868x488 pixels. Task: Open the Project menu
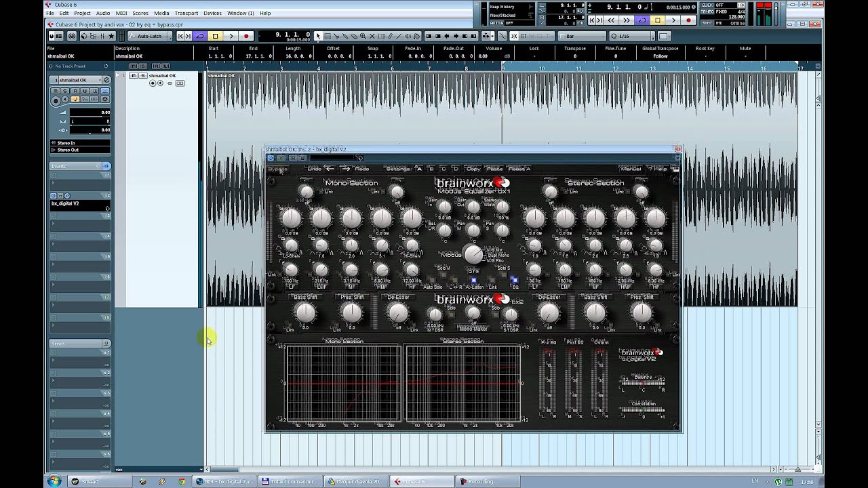point(82,13)
